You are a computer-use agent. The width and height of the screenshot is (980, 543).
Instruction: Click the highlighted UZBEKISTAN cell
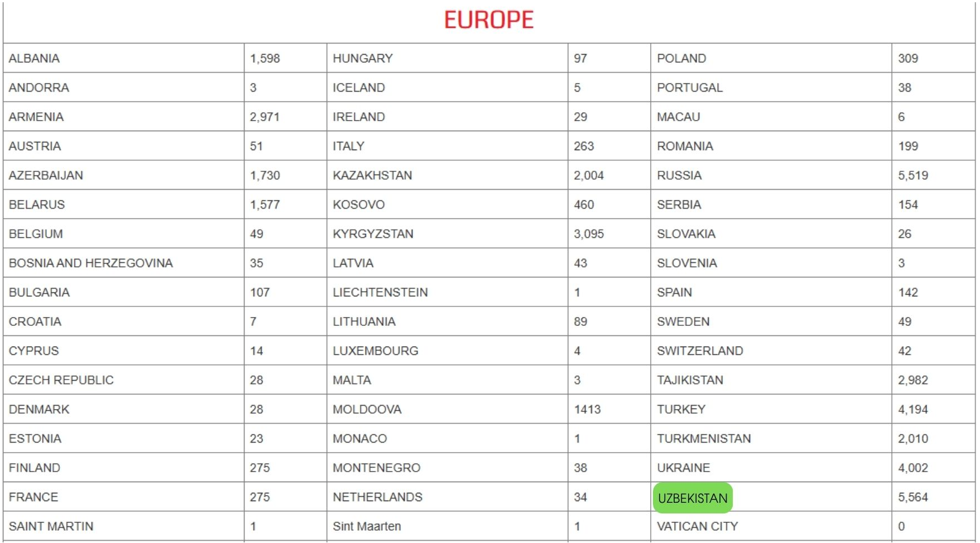tap(693, 498)
